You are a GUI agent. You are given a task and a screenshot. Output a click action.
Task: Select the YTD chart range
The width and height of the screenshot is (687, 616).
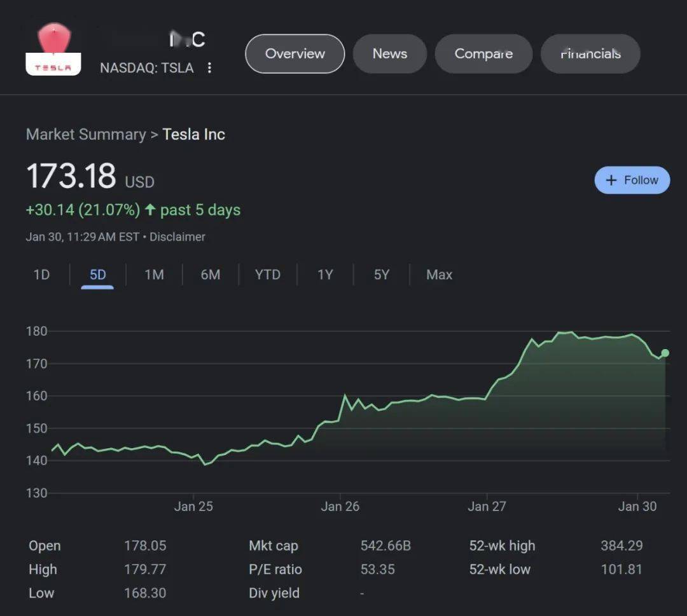pos(267,275)
